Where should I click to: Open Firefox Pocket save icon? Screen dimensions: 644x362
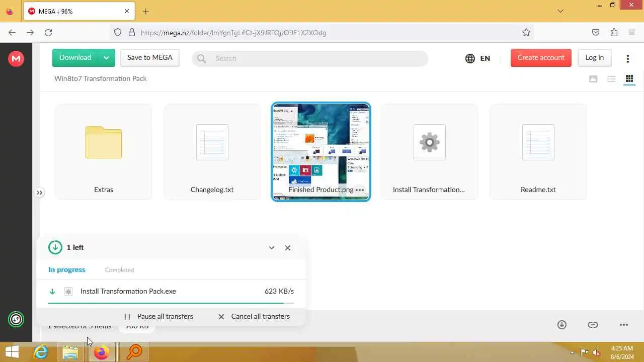(596, 33)
